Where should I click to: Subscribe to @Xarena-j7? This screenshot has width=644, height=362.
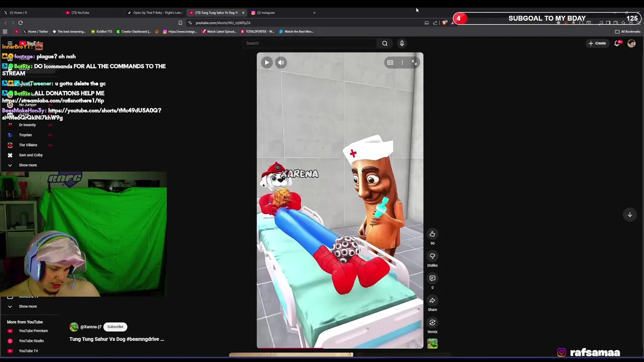[115, 327]
